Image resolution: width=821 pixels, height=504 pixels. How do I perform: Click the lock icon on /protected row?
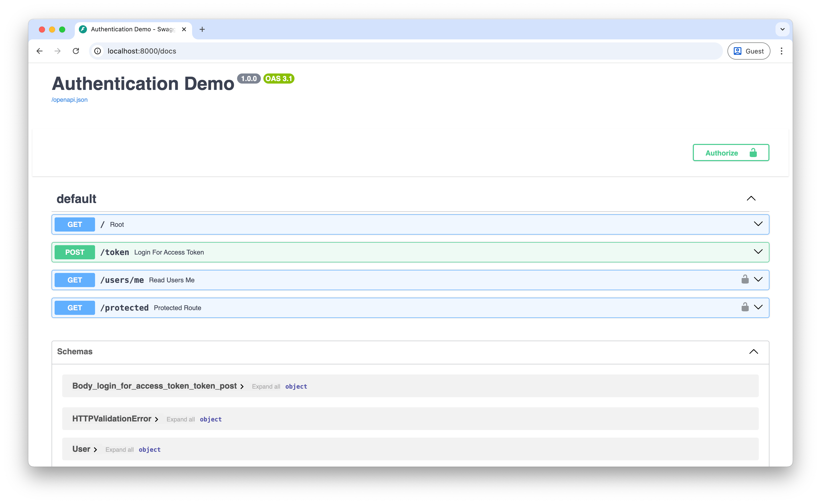745,307
